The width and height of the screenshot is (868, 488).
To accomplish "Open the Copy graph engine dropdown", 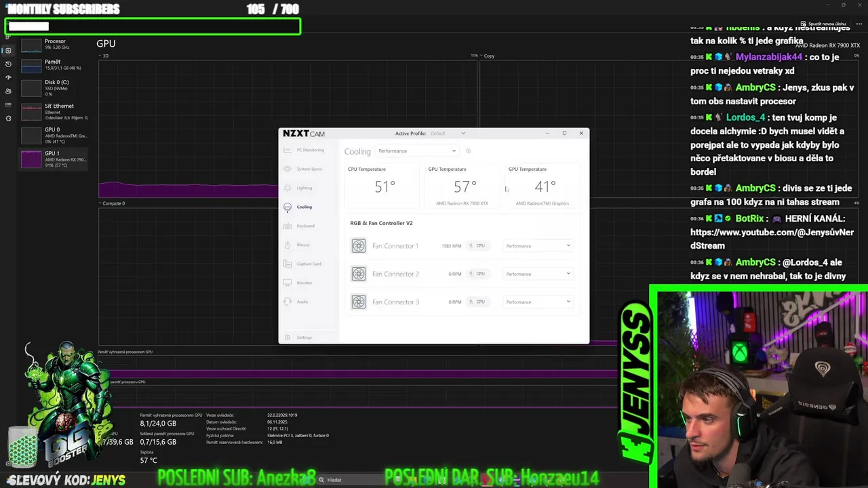I will click(x=487, y=56).
